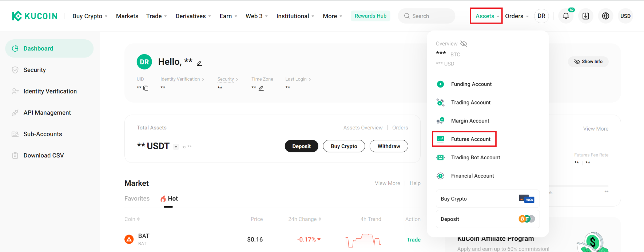This screenshot has height=252, width=644.
Task: Click the KuCoin logo
Action: [35, 16]
